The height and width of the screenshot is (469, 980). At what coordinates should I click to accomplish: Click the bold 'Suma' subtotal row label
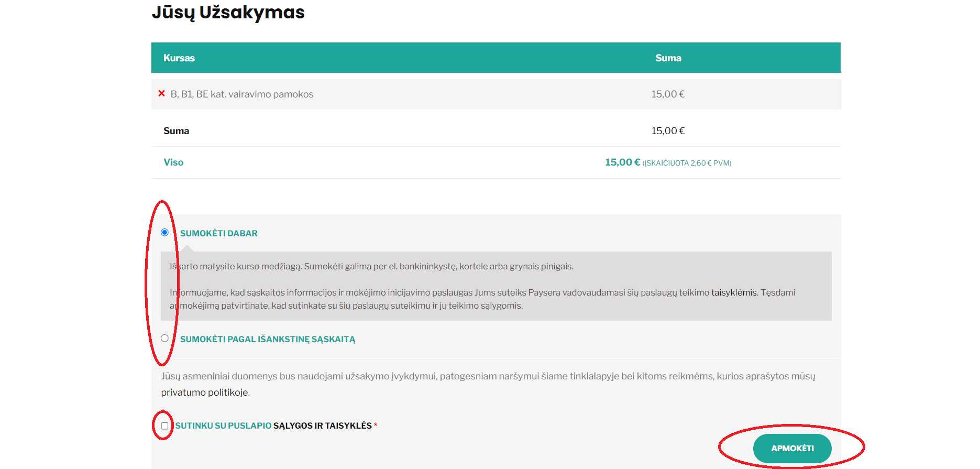pyautogui.click(x=176, y=131)
